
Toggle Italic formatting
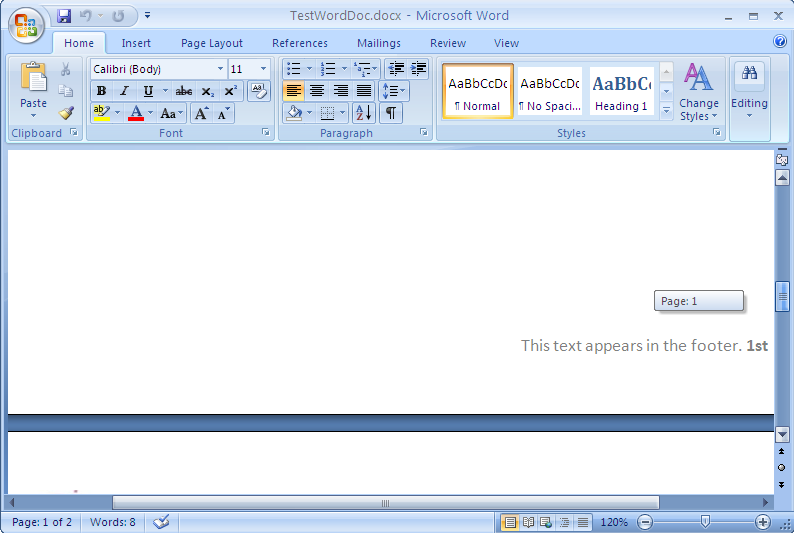(124, 91)
